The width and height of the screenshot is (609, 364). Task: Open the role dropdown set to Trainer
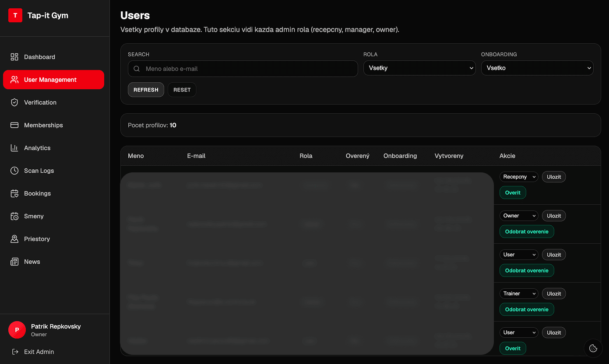[519, 294]
